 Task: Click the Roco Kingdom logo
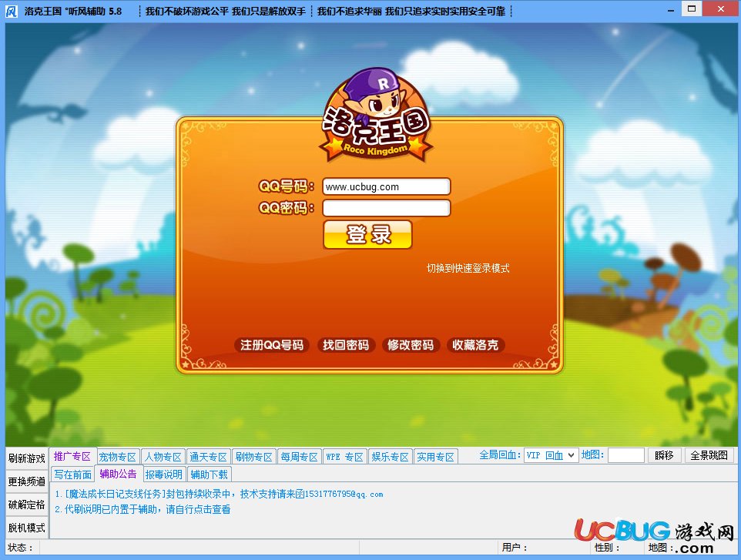click(x=376, y=115)
